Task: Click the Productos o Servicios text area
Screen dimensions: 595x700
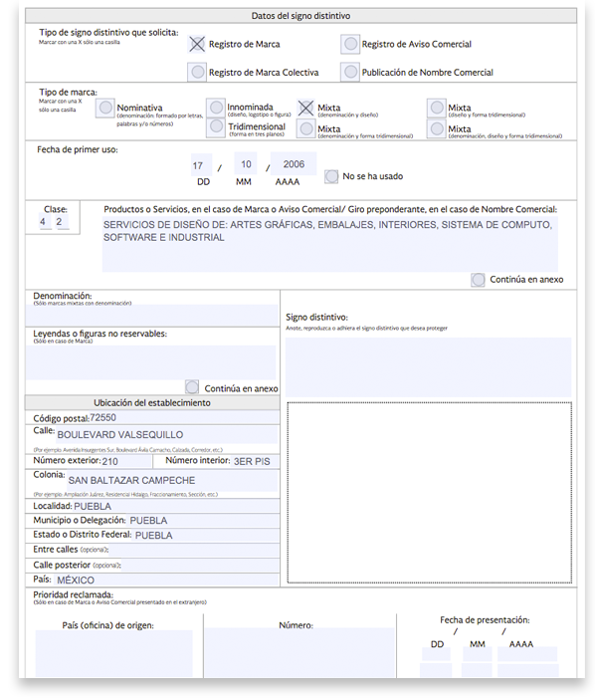Action: (330, 245)
